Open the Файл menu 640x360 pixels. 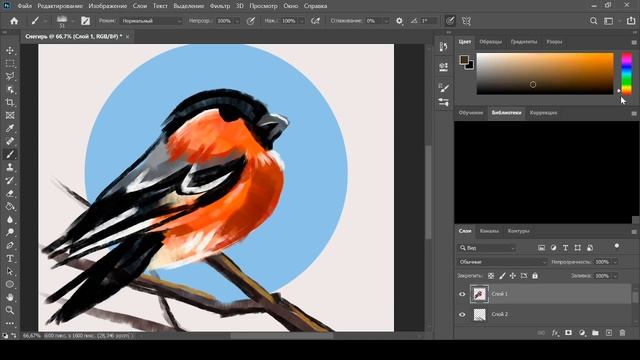(x=25, y=6)
